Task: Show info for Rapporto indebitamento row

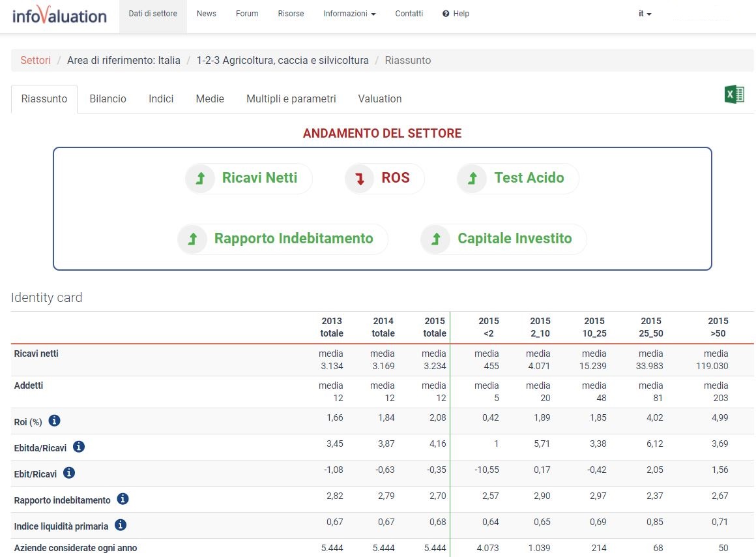Action: (x=123, y=499)
